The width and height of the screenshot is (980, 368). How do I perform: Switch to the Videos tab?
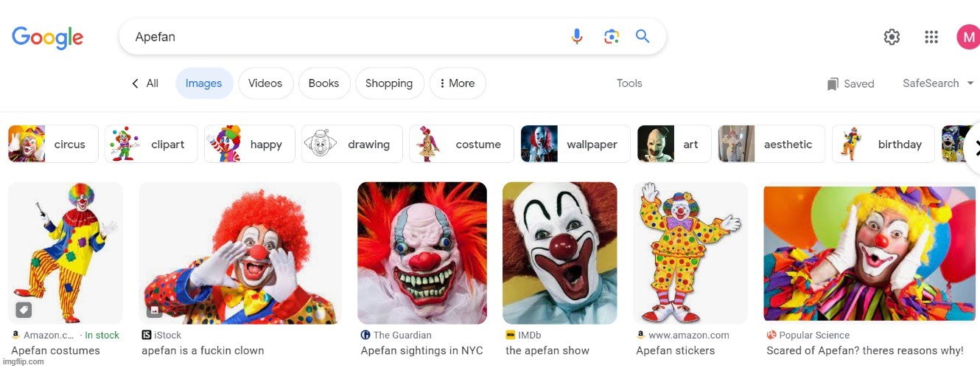click(x=265, y=83)
